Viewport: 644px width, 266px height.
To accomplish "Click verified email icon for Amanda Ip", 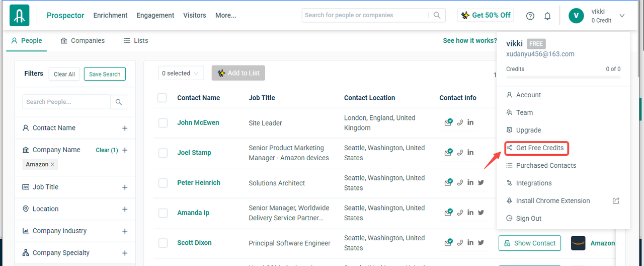I will 448,213.
